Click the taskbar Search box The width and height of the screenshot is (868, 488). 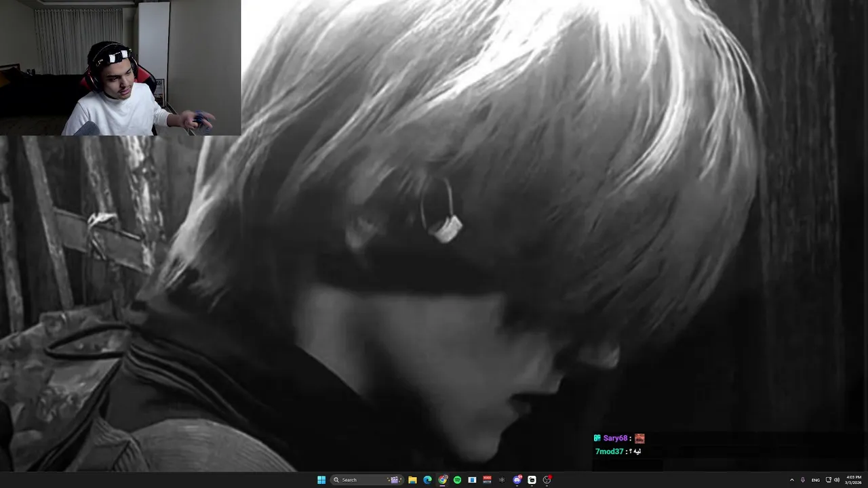pos(367,480)
